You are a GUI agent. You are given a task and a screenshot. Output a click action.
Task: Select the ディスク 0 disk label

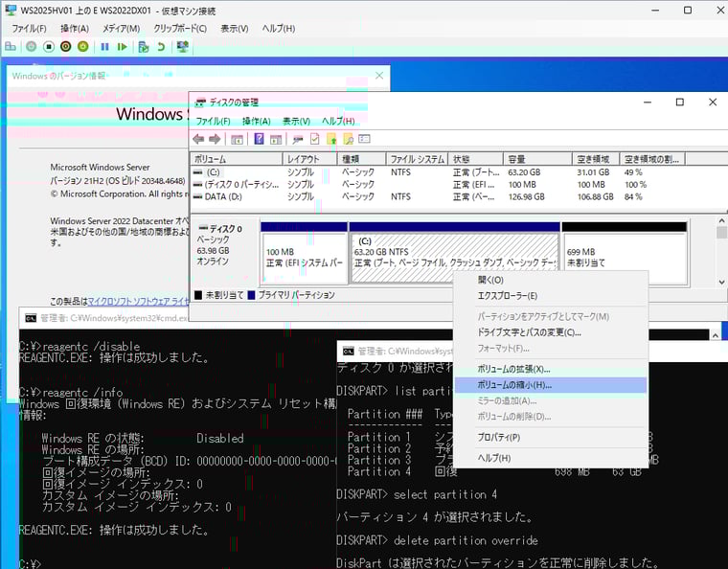pyautogui.click(x=226, y=229)
